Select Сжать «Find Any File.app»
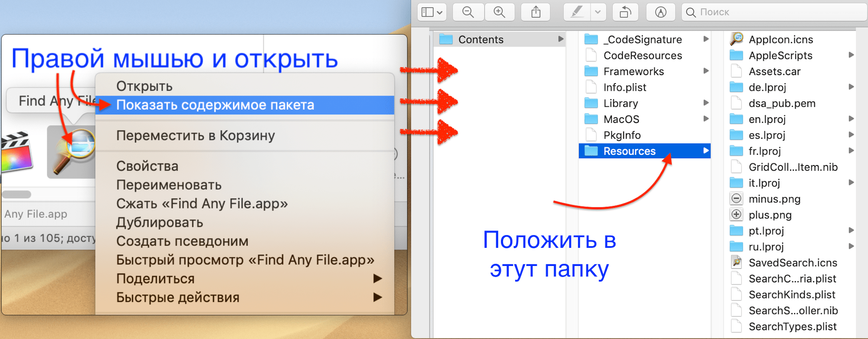The image size is (868, 339). point(245,204)
